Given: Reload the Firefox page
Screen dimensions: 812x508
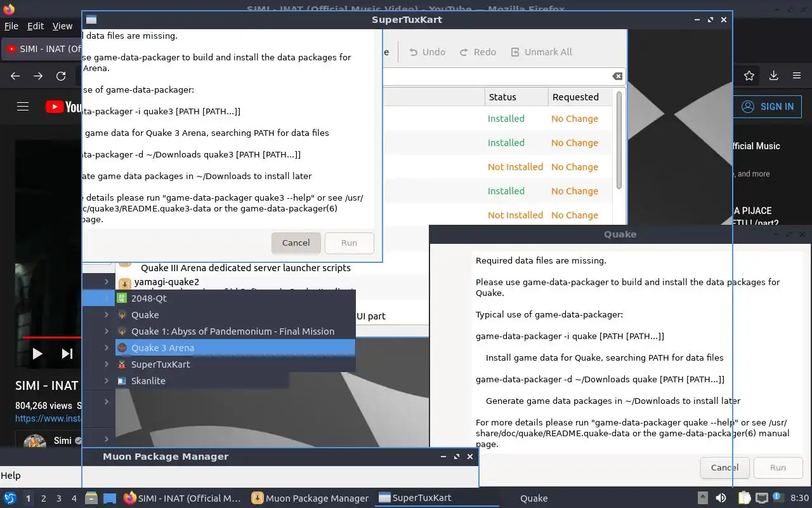Looking at the screenshot, I should click(x=61, y=76).
